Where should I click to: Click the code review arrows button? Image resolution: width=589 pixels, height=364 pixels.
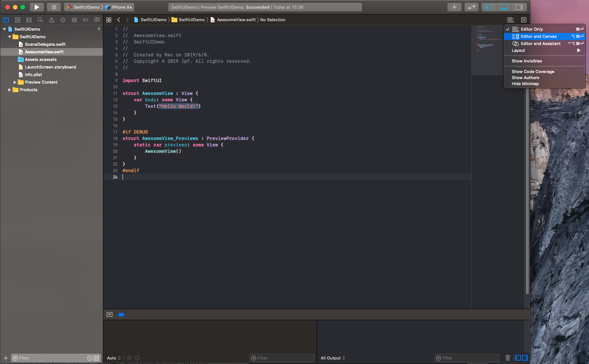[471, 7]
